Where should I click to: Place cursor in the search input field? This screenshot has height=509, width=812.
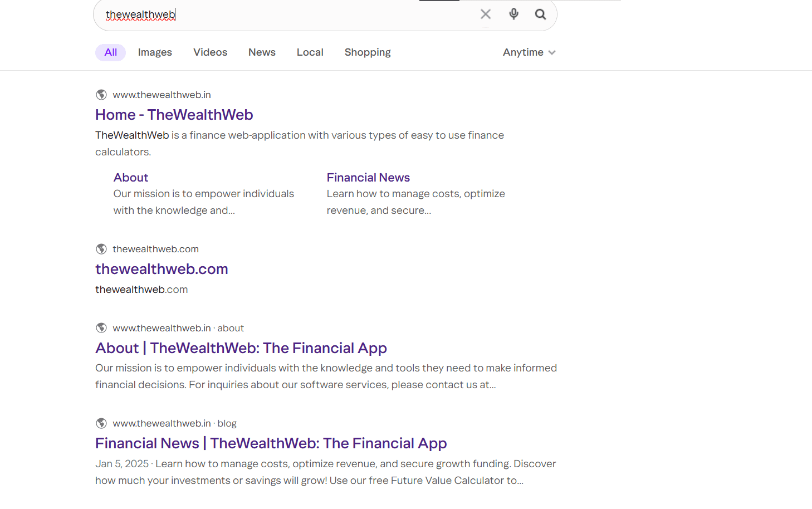point(278,14)
